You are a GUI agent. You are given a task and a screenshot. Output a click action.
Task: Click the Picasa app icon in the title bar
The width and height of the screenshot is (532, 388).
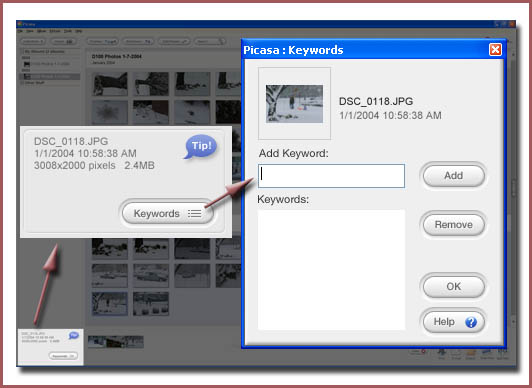20,24
